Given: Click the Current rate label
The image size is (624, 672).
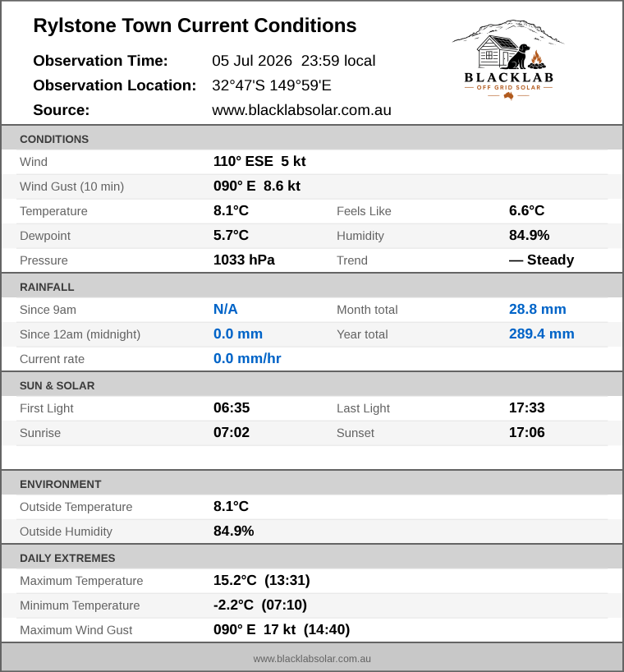Looking at the screenshot, I should 53,359.
